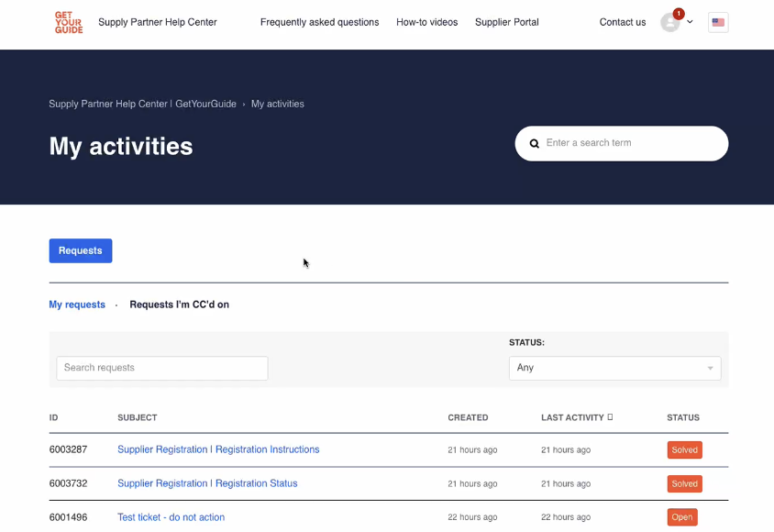Click the GetYourGuide logo
This screenshot has width=774, height=532.
(x=69, y=22)
